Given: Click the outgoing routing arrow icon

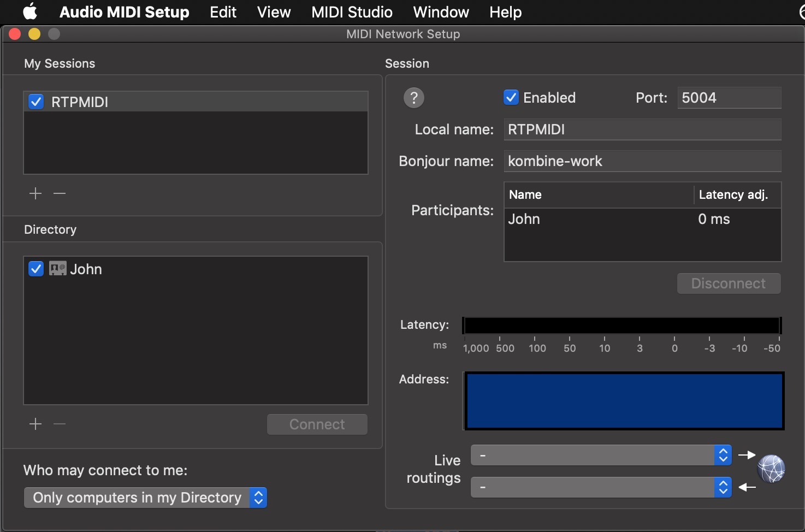Looking at the screenshot, I should pyautogui.click(x=747, y=455).
